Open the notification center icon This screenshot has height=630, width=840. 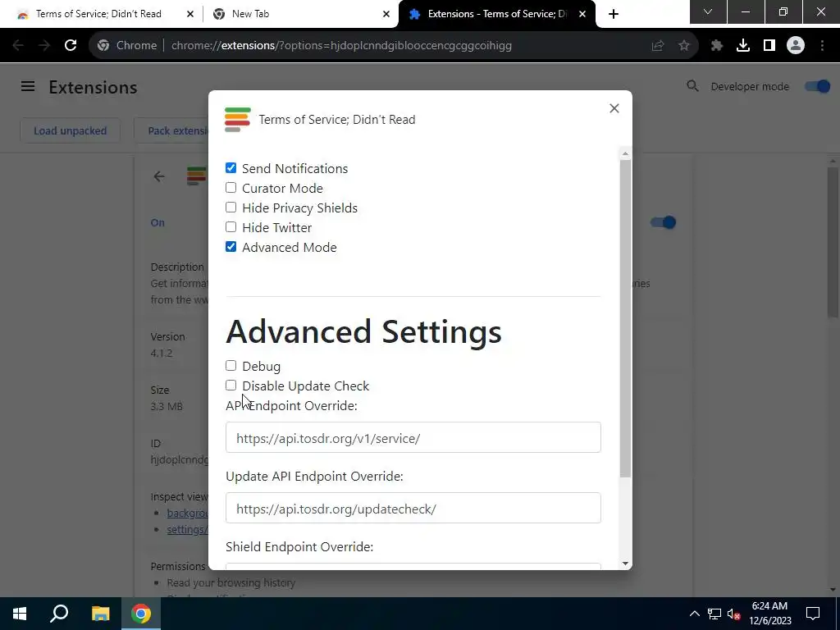click(x=813, y=614)
